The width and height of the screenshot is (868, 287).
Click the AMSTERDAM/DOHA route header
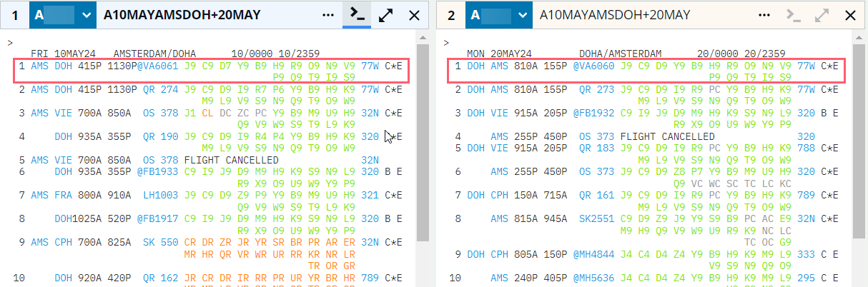154,54
